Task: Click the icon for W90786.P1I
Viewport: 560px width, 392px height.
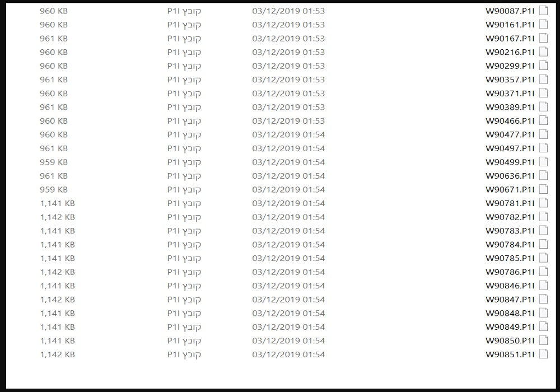Action: pyautogui.click(x=543, y=272)
